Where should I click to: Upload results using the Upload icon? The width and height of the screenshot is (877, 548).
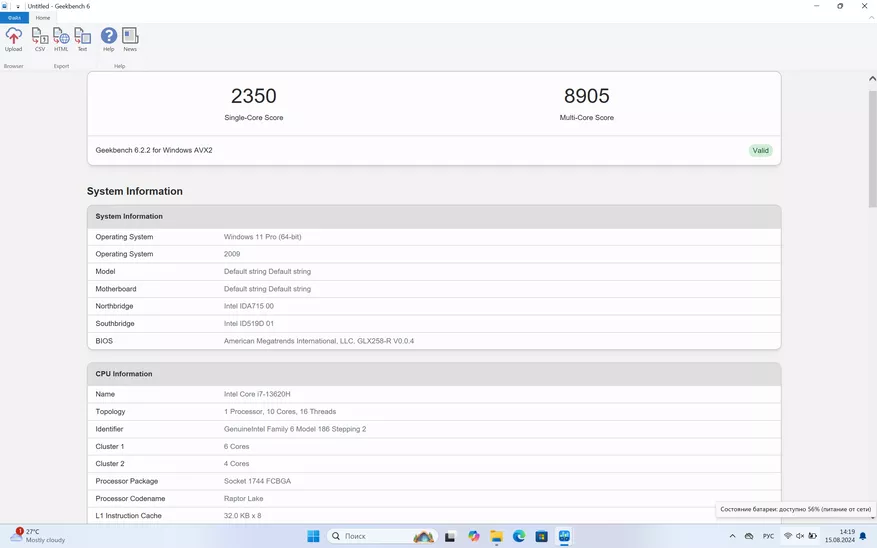[13, 39]
